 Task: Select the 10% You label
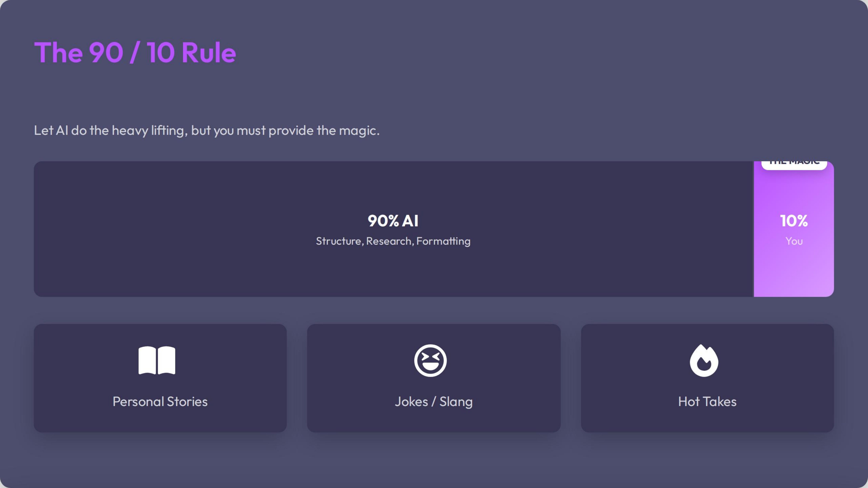(794, 221)
